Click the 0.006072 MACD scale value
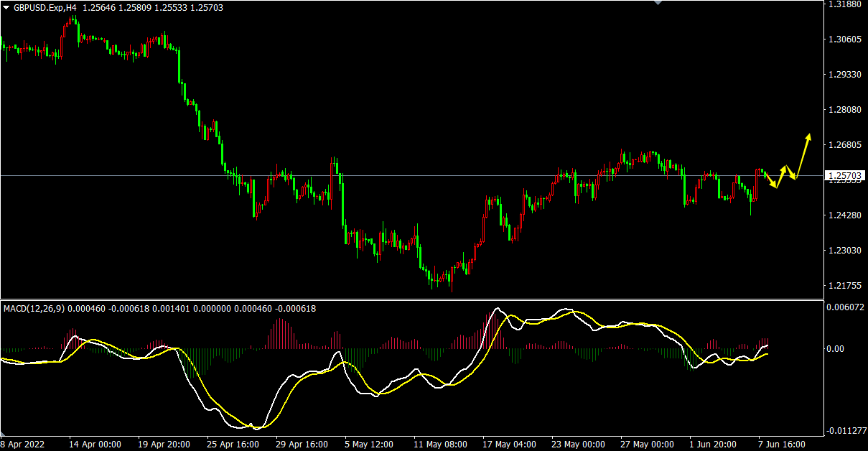Viewport: 868px width, 451px height. coord(847,307)
